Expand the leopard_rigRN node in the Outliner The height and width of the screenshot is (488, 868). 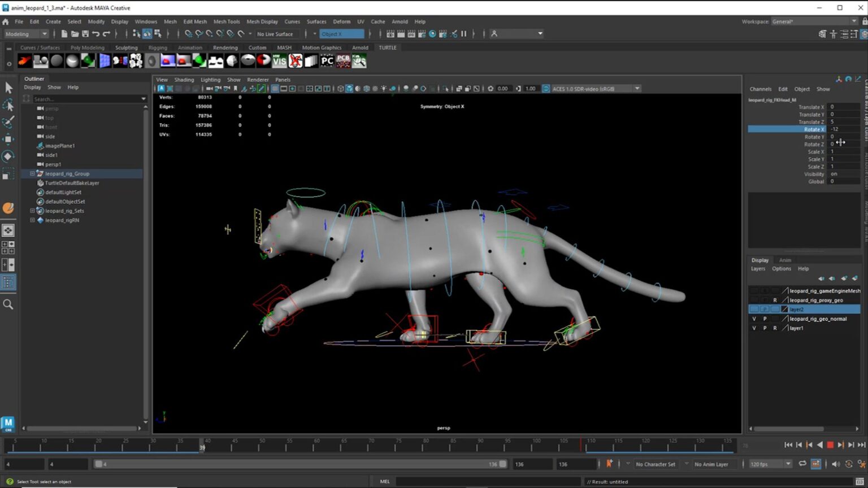(x=32, y=220)
